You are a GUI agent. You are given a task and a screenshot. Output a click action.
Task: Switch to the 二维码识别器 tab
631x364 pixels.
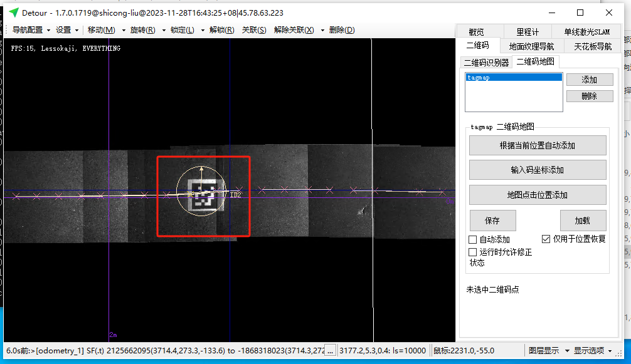(486, 62)
